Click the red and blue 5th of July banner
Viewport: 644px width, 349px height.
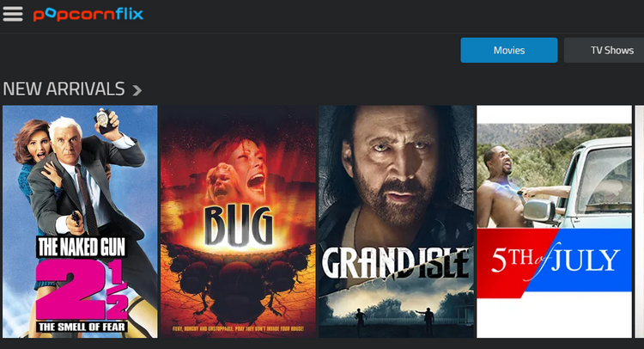tap(554, 261)
